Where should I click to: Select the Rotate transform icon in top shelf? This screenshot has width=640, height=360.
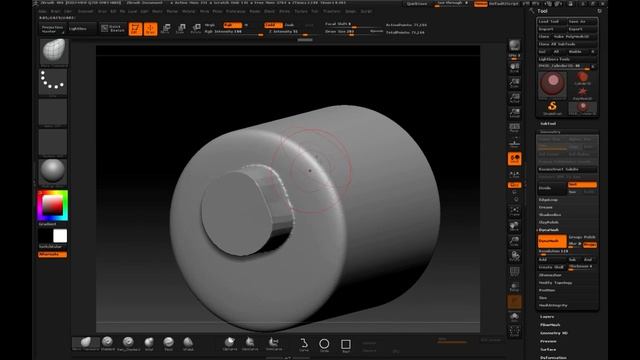pyautogui.click(x=196, y=29)
